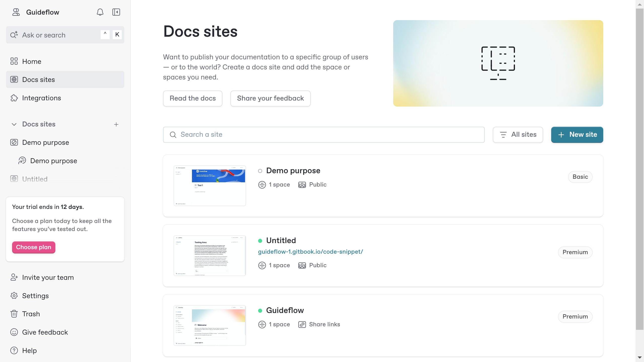Click the Public audience icon in Untitled card
The height and width of the screenshot is (362, 644).
click(302, 265)
